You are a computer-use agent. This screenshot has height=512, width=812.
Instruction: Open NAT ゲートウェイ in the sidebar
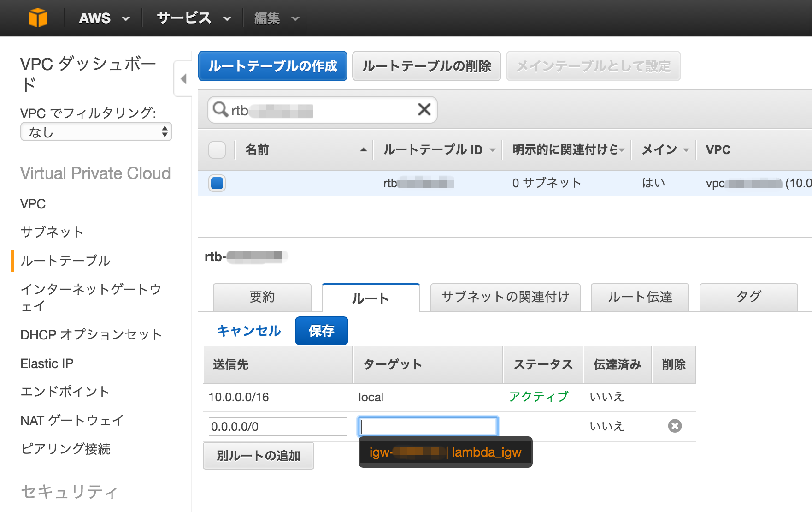[72, 420]
